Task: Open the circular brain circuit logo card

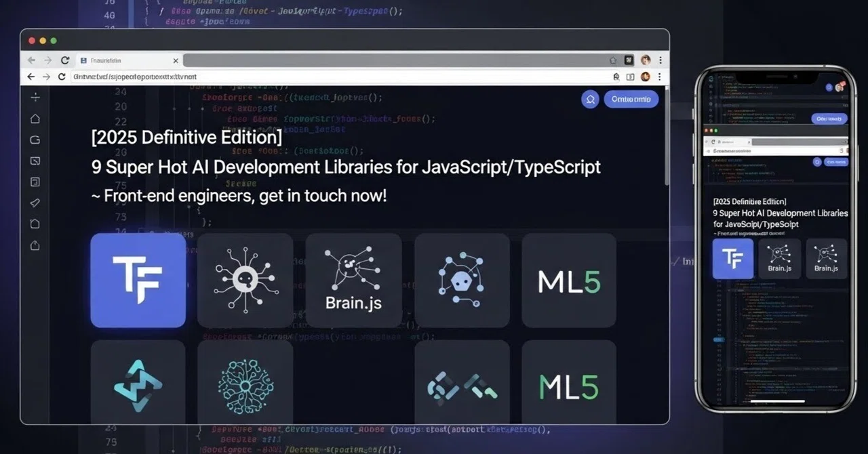Action: pyautogui.click(x=245, y=382)
